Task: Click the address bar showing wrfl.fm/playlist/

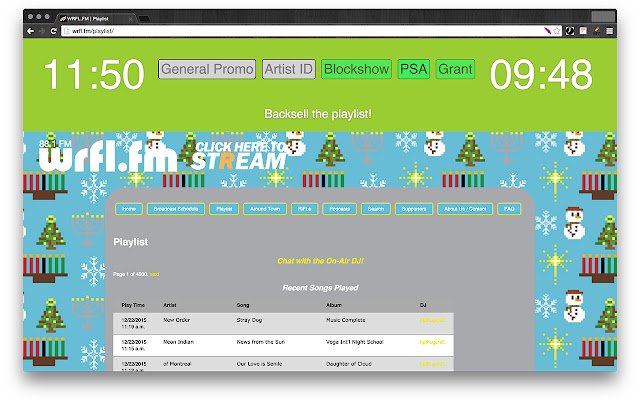Action: tap(302, 31)
